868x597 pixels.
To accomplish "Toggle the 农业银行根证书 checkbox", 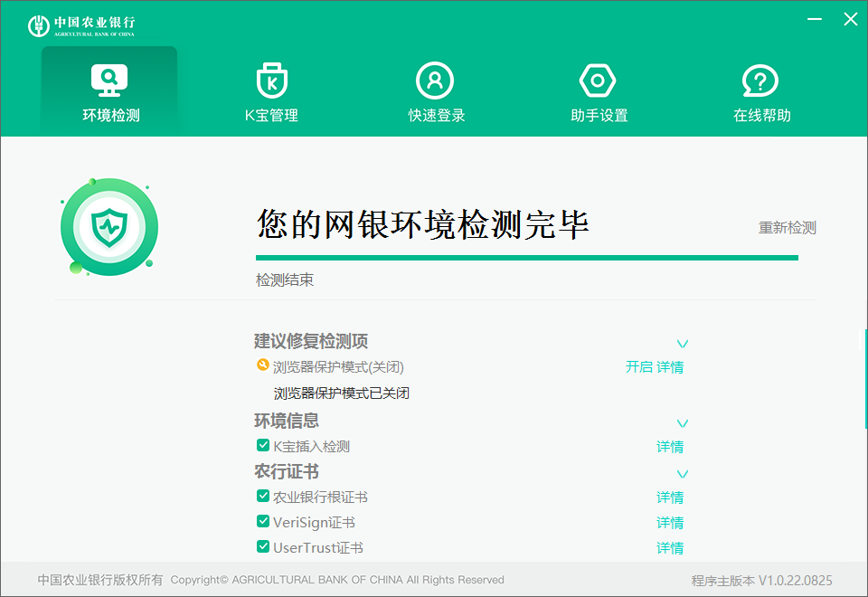I will (263, 496).
